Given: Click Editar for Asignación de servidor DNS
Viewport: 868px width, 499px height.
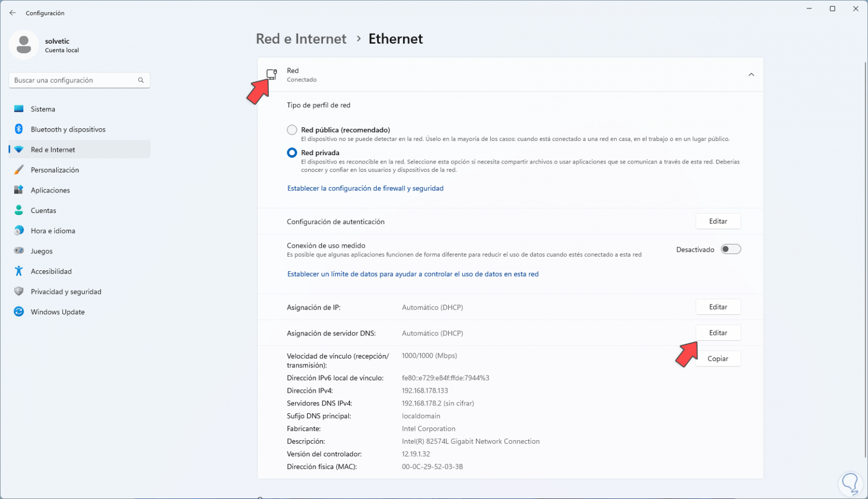Looking at the screenshot, I should (718, 332).
